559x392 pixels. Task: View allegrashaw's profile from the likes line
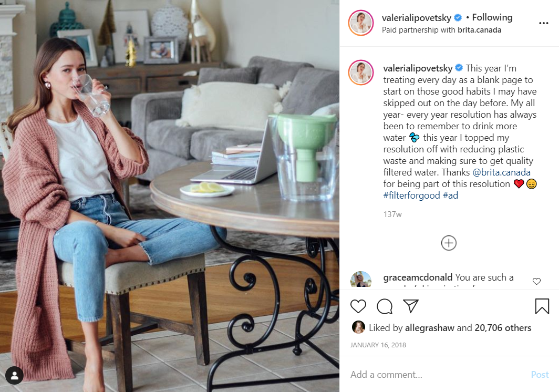pos(429,328)
